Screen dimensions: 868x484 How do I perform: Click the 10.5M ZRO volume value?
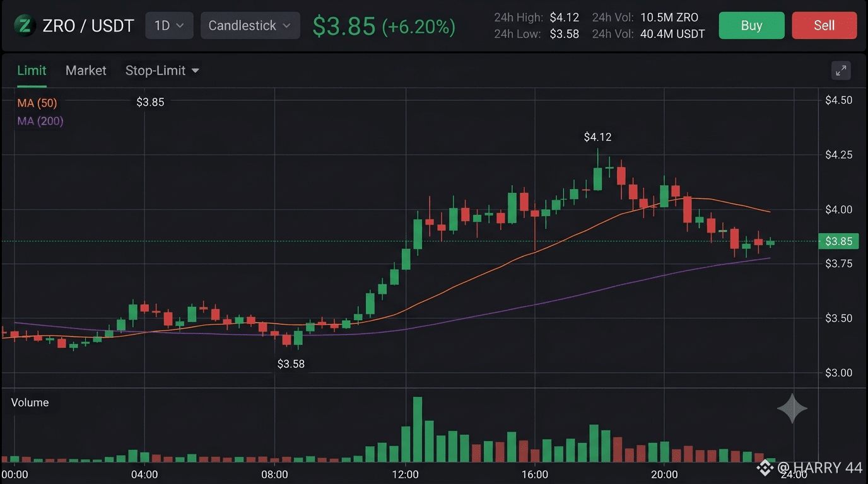click(x=669, y=18)
